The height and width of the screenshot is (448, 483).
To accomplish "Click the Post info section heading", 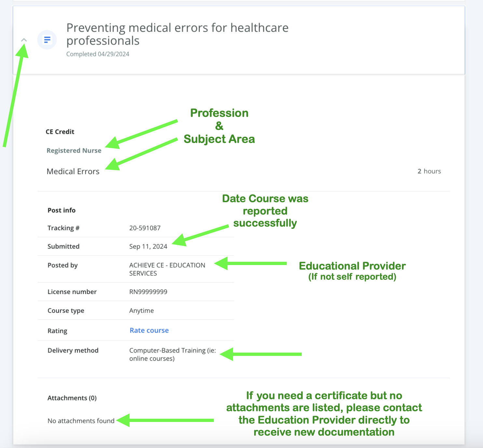I will 62,210.
